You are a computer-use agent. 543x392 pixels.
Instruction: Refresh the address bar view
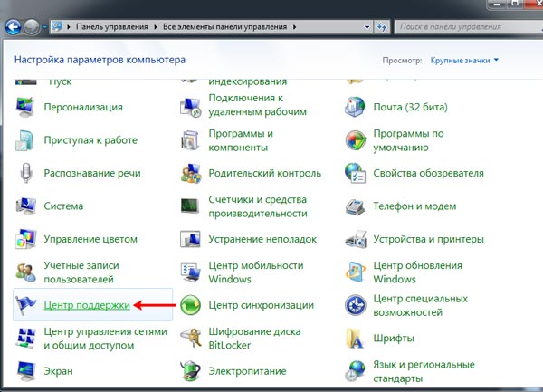click(x=382, y=27)
